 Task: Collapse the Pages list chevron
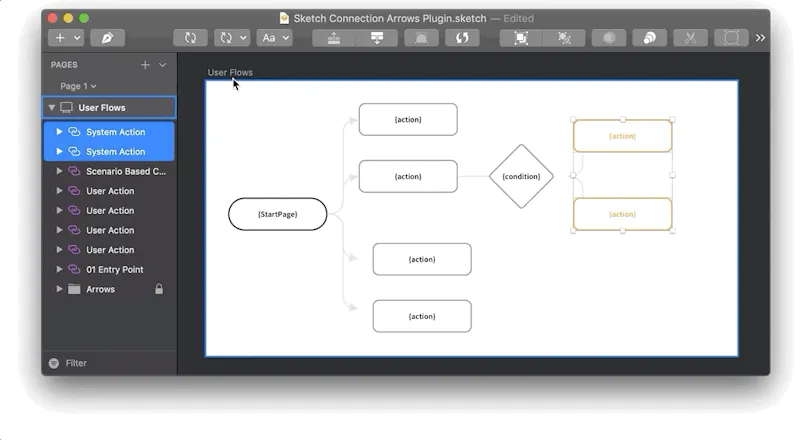(x=162, y=65)
